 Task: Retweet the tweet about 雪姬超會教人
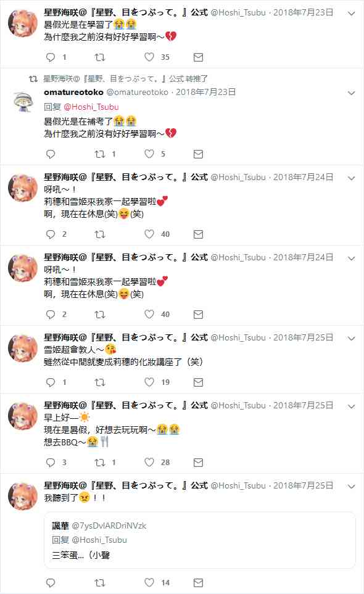coord(99,382)
